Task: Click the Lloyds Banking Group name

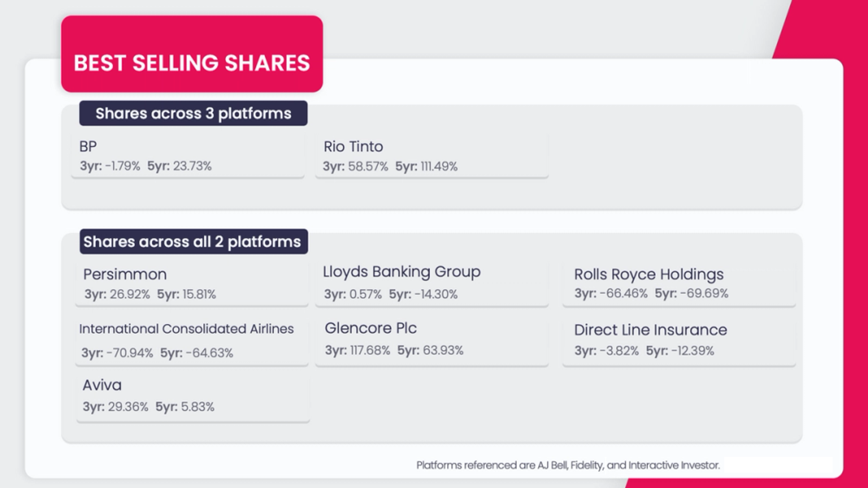Action: click(401, 272)
